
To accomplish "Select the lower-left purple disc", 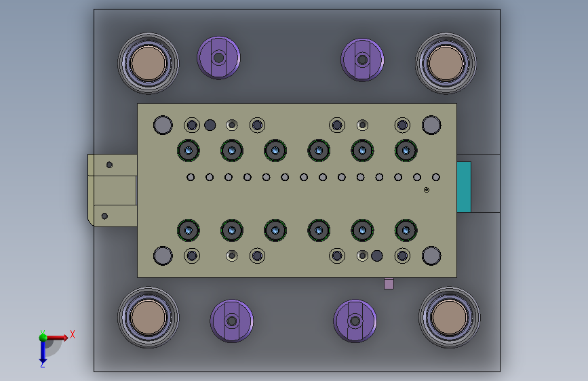I will pyautogui.click(x=231, y=321).
